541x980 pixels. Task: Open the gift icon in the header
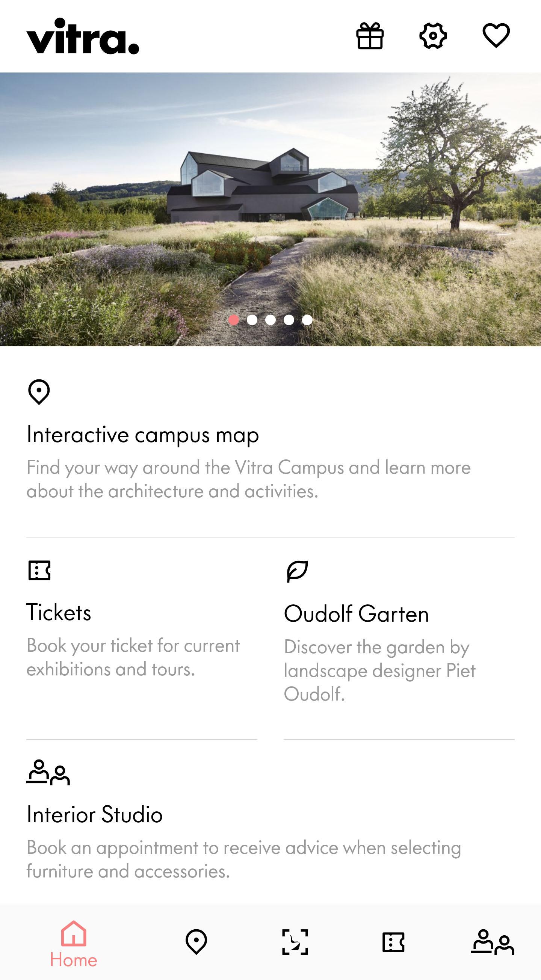pos(370,36)
